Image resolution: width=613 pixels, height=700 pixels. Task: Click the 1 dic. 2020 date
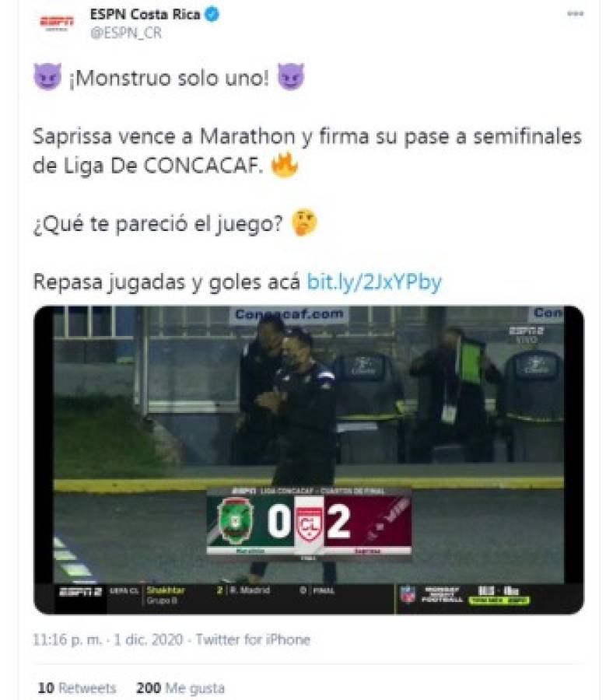pyautogui.click(x=149, y=640)
